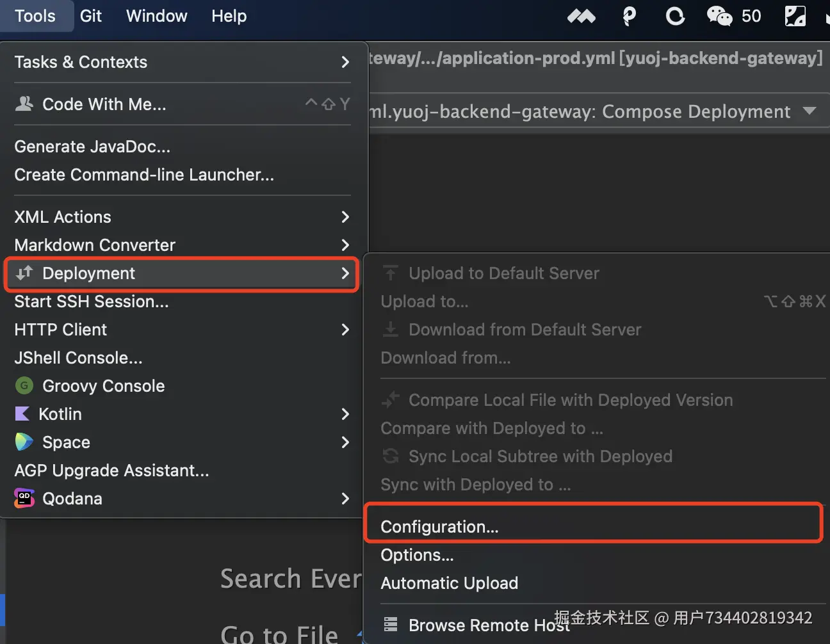Click the Kotlin logo icon
The height and width of the screenshot is (644, 830).
pyautogui.click(x=22, y=414)
